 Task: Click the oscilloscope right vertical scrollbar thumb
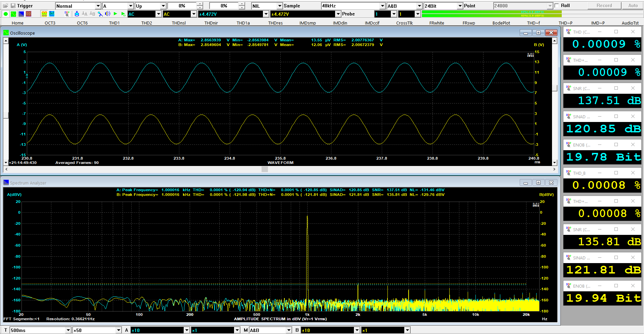click(x=555, y=88)
